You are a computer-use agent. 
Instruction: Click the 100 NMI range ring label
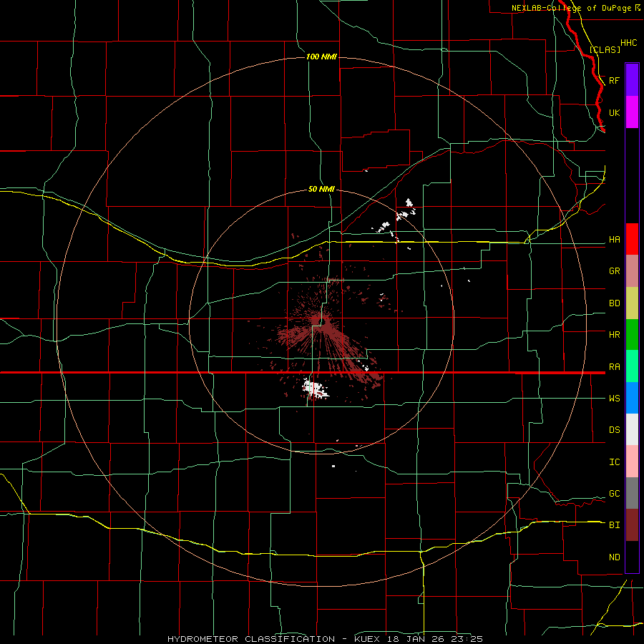coord(321,57)
